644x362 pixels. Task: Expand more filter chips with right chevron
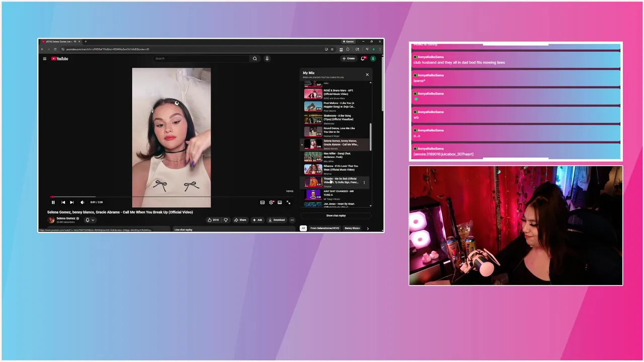coord(368,228)
